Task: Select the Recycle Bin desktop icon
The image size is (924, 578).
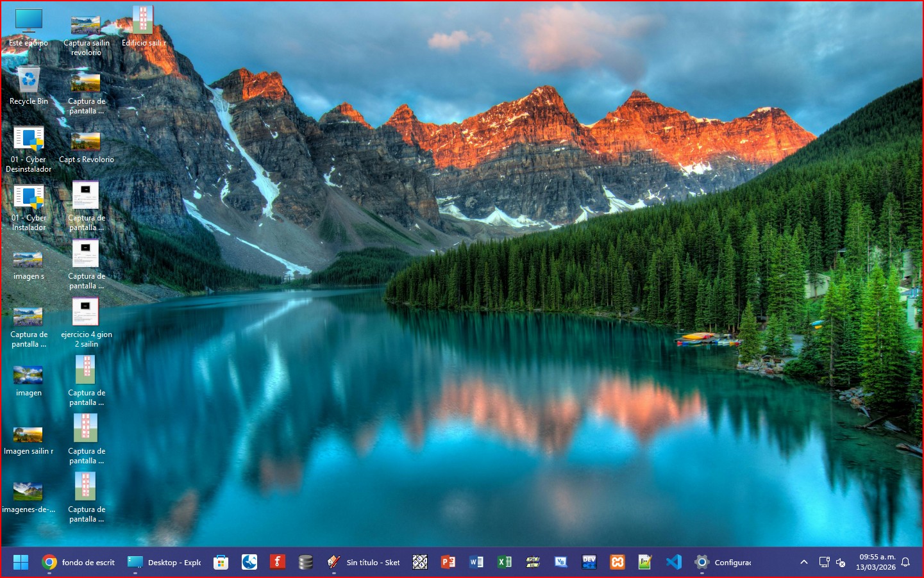Action: (x=29, y=86)
